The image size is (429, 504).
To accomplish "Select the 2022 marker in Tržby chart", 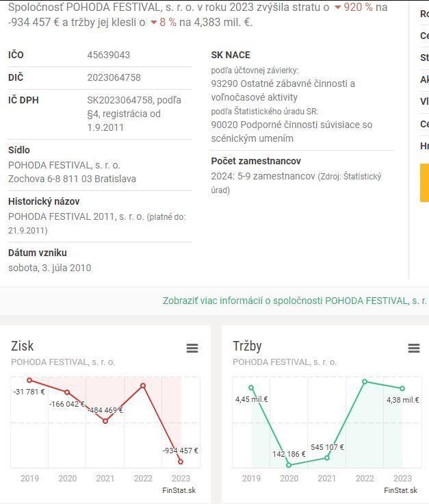I will pos(365,381).
